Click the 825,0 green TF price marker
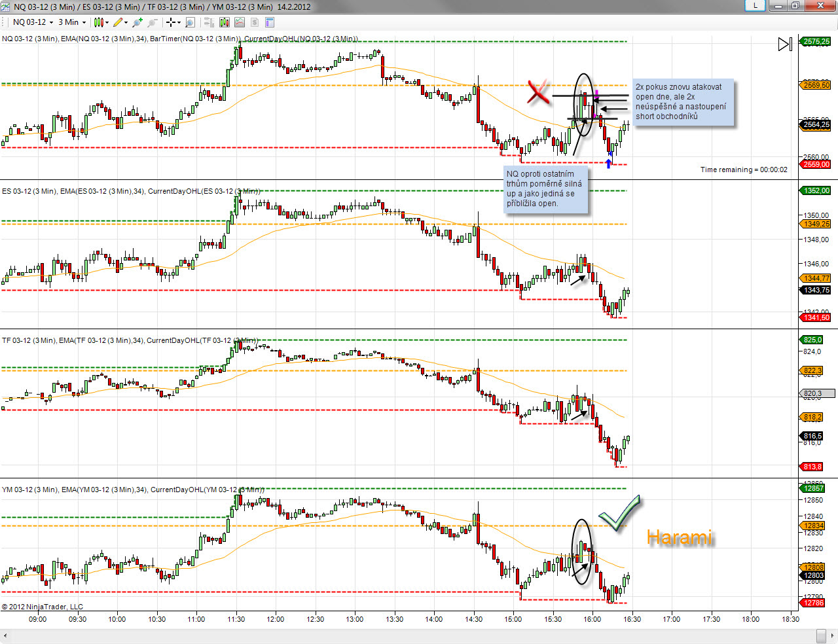The height and width of the screenshot is (644, 838). click(812, 340)
